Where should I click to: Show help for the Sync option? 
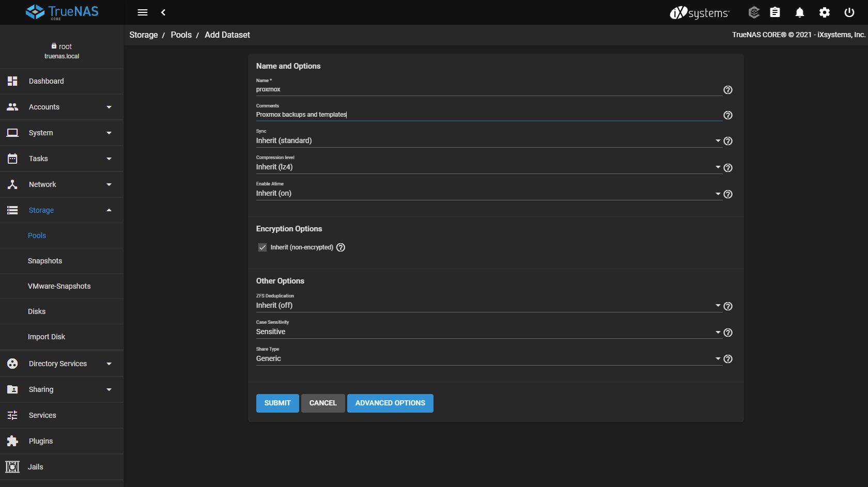pyautogui.click(x=728, y=141)
